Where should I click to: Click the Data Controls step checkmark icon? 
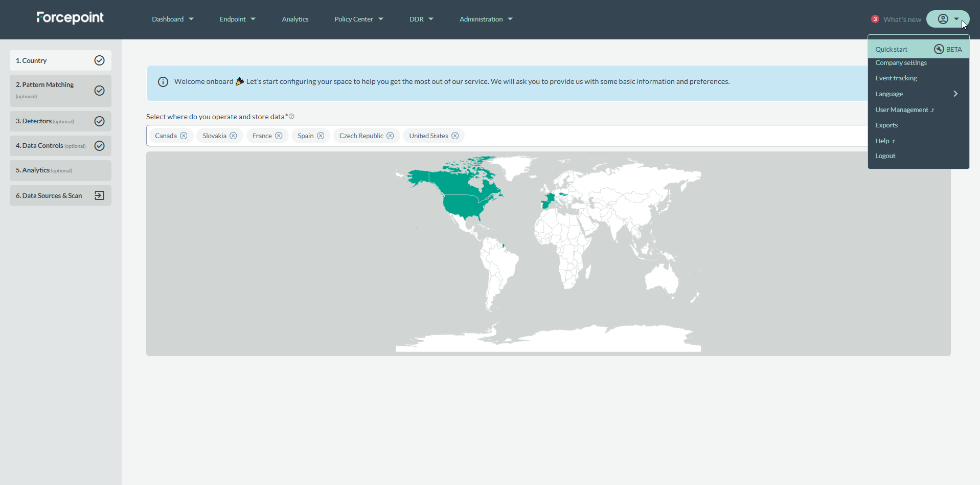(x=100, y=146)
